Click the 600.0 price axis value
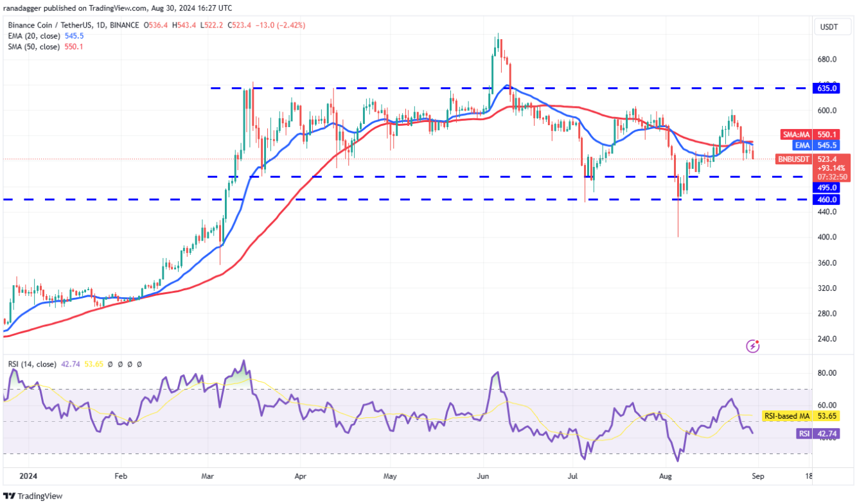The height and width of the screenshot is (504, 857). [827, 110]
